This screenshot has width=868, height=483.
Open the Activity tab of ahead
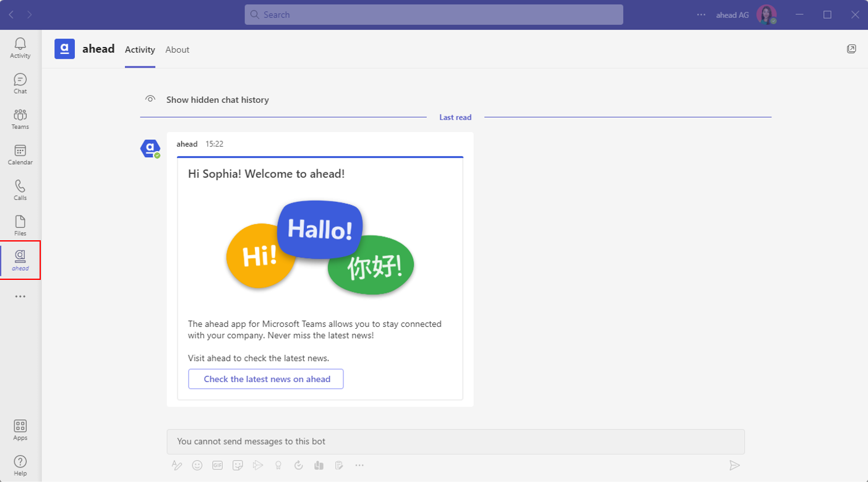click(x=140, y=50)
